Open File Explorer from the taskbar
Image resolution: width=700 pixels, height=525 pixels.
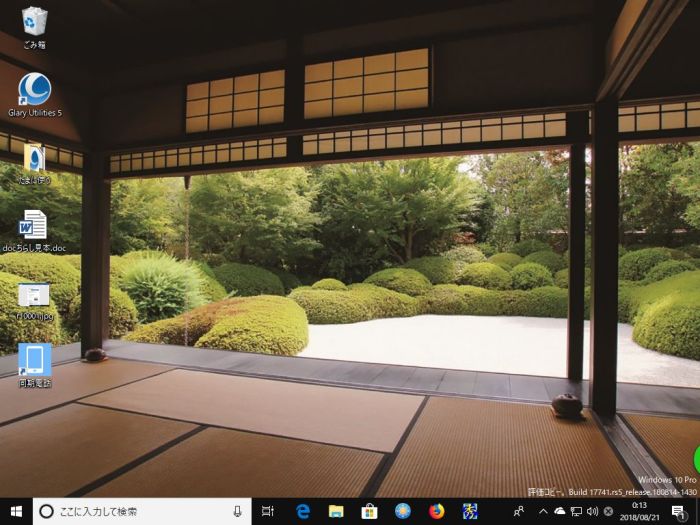click(336, 511)
